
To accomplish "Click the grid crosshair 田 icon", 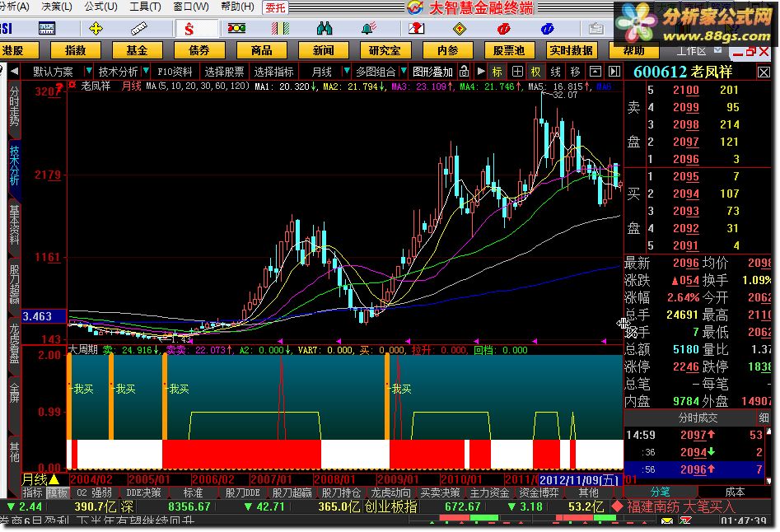I will tap(517, 72).
